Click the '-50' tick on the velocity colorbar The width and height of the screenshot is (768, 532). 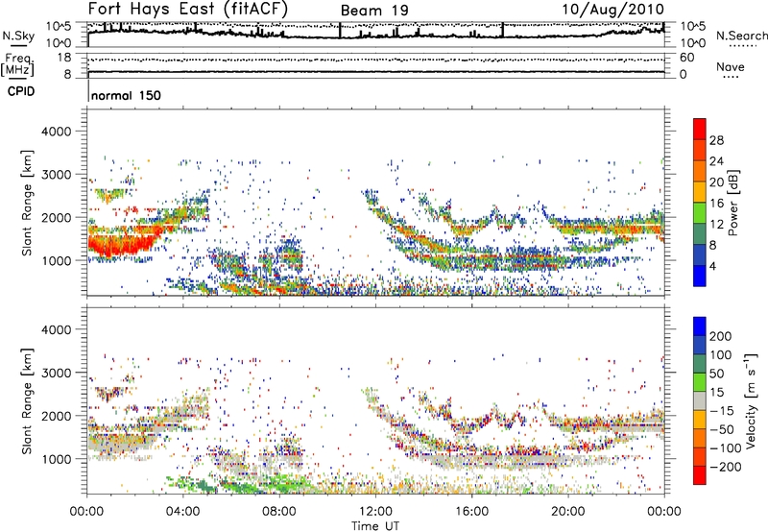[722, 429]
